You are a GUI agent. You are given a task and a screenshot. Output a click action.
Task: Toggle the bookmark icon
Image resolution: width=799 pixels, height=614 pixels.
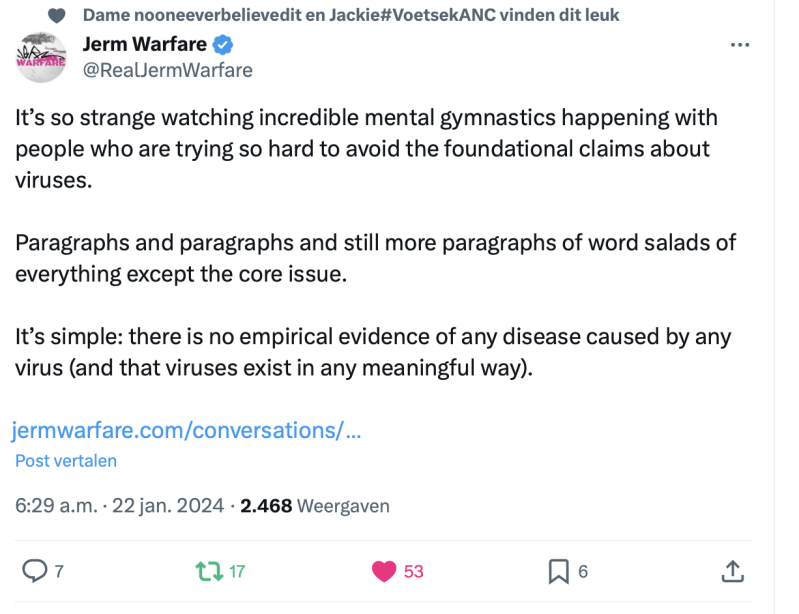coord(558,571)
